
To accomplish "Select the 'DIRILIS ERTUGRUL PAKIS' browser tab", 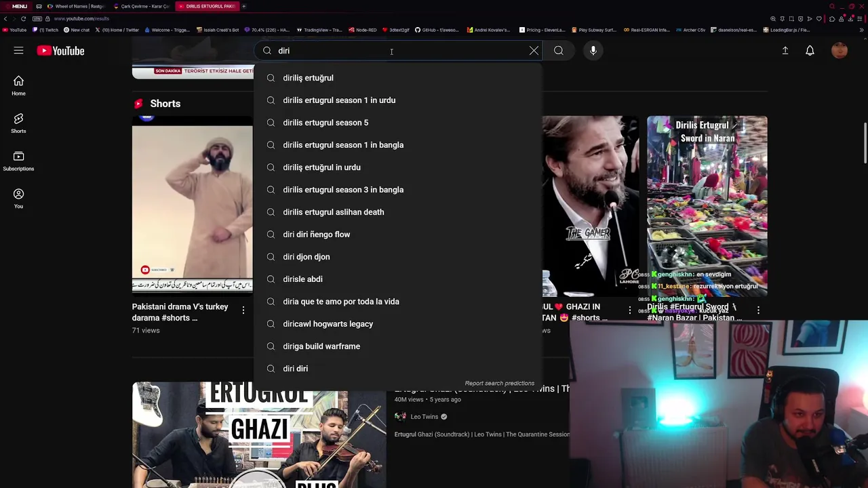I will coord(206,6).
